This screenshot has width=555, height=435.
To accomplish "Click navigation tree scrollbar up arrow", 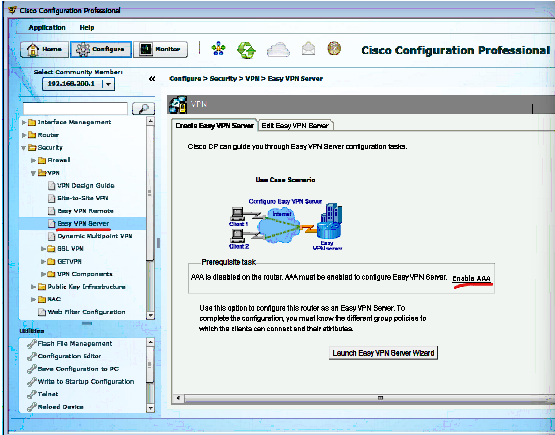I will tap(150, 121).
